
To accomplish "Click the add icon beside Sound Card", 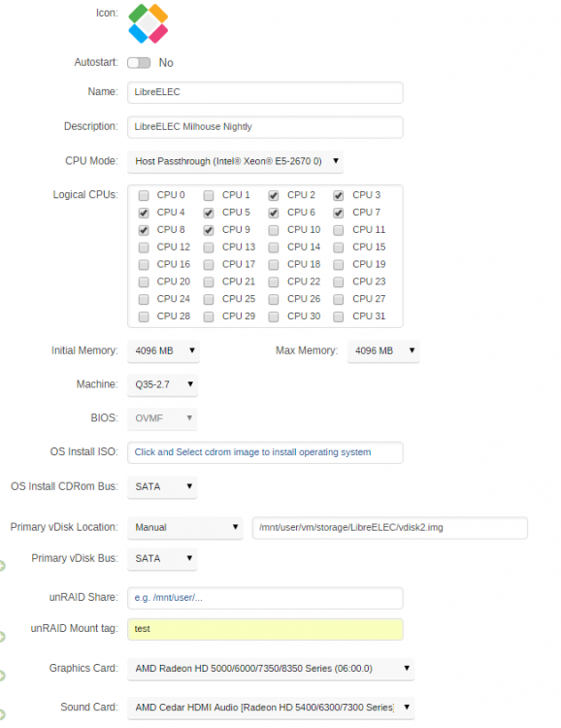I will tap(2, 714).
